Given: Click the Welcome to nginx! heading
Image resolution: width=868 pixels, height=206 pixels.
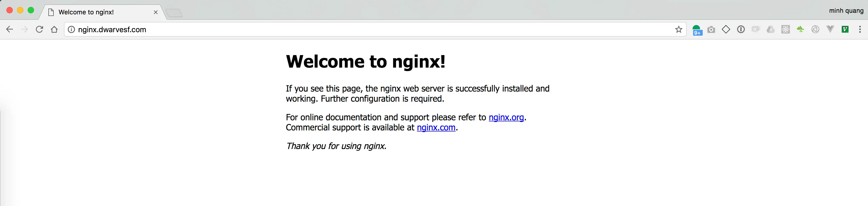Looking at the screenshot, I should click(x=366, y=61).
